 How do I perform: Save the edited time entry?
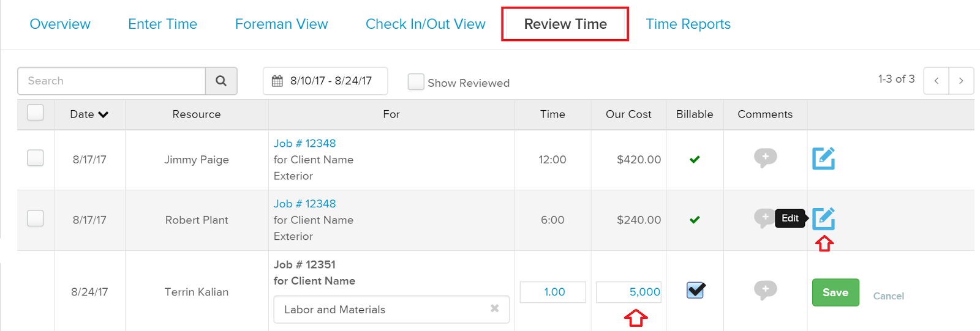[835, 292]
